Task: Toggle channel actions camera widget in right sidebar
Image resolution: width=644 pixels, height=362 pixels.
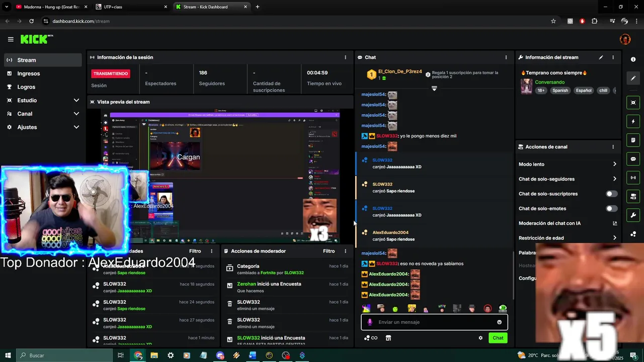Action: pyautogui.click(x=633, y=196)
